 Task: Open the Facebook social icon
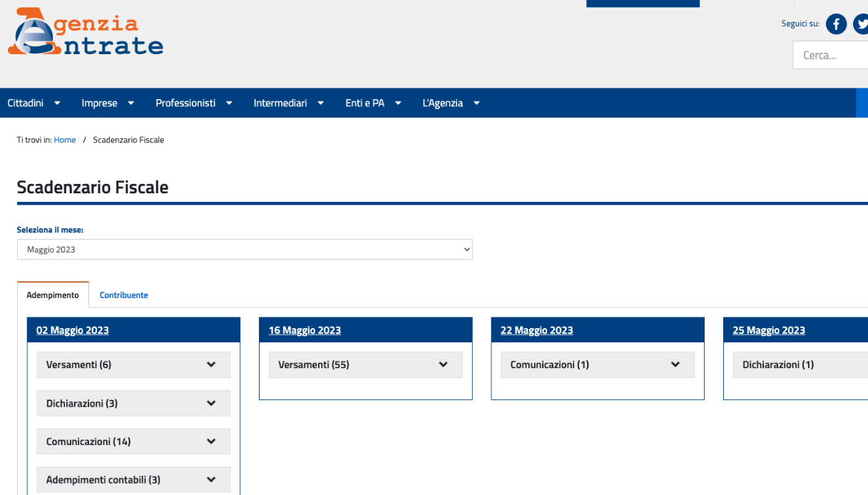coord(836,24)
